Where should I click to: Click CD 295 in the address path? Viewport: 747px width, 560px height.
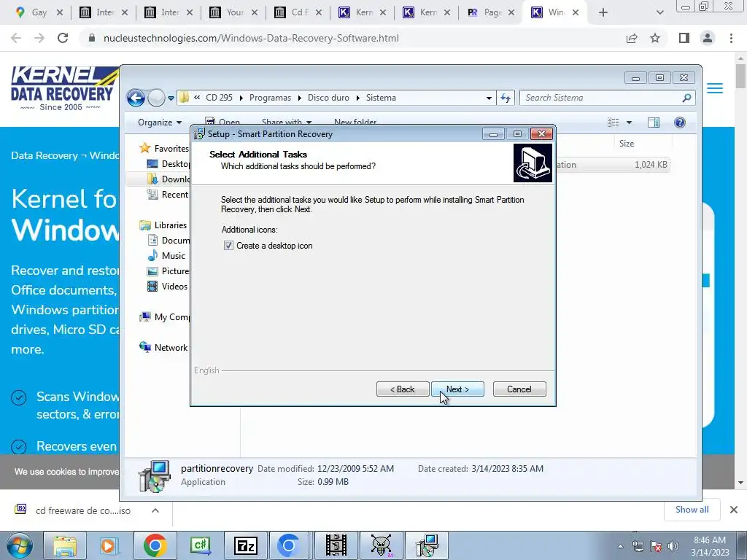[x=219, y=98]
